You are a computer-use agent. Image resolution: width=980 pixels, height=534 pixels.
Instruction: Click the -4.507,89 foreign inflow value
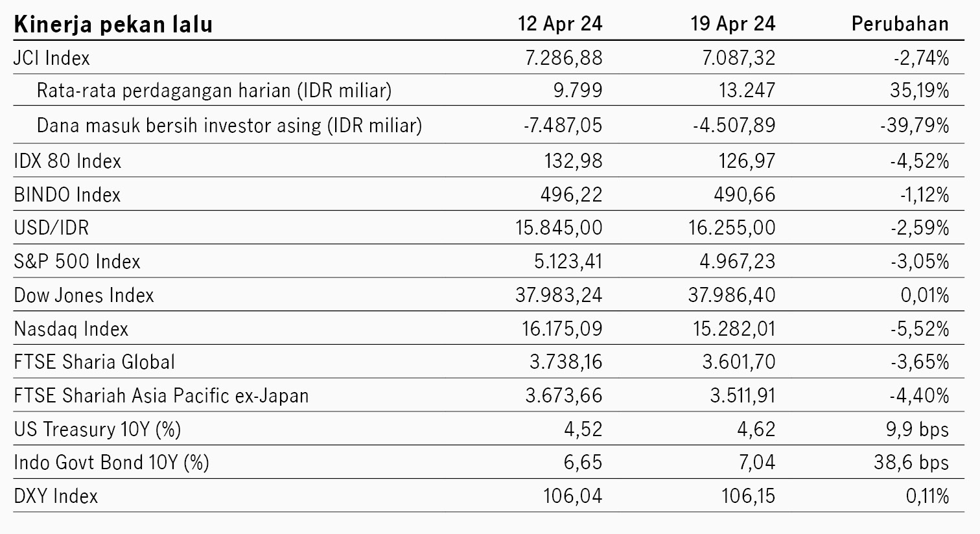click(x=732, y=125)
